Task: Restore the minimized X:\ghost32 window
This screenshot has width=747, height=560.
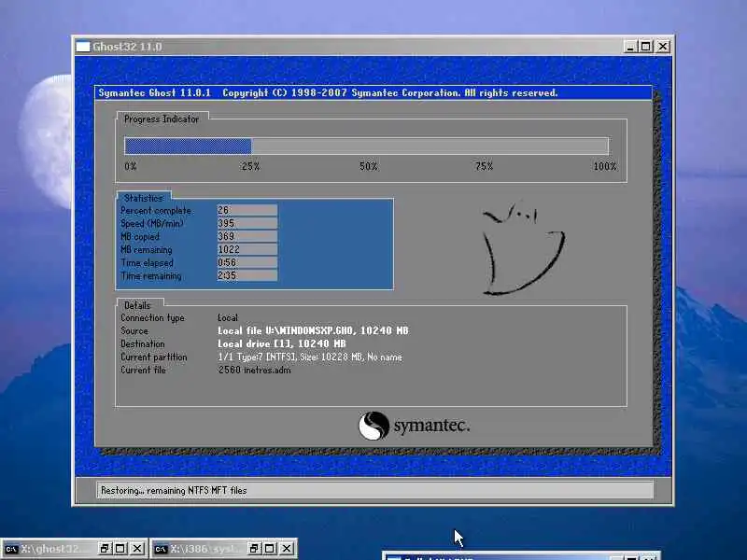Action: [105, 549]
